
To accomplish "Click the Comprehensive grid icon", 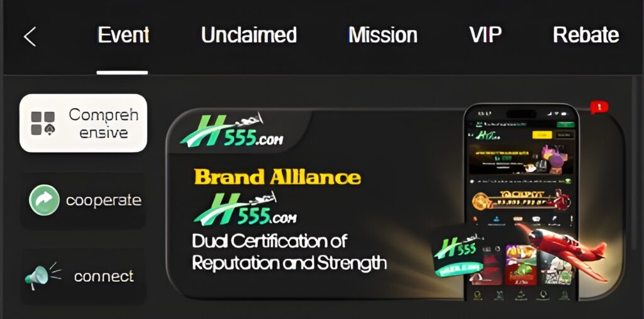I will (x=43, y=123).
